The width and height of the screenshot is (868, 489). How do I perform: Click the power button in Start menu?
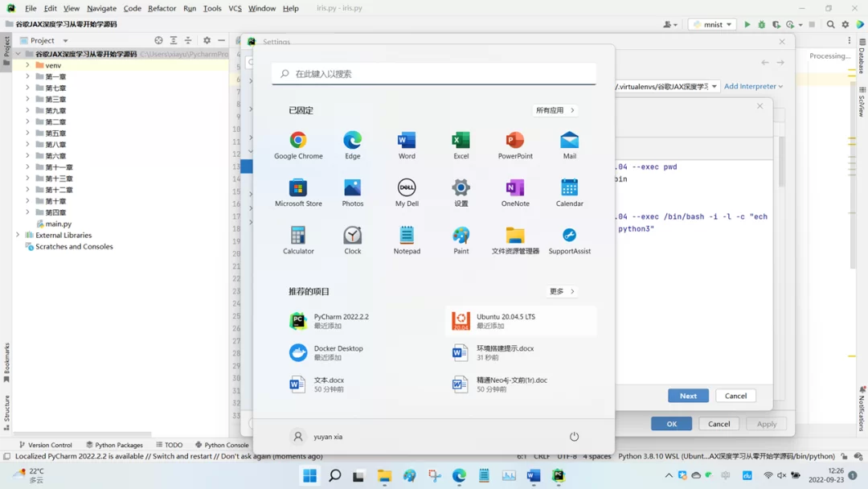574,437
